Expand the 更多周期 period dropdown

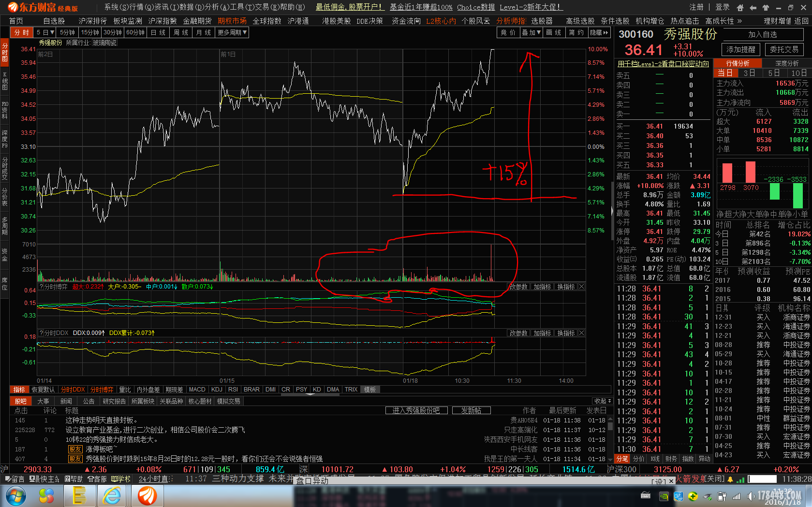[x=232, y=32]
